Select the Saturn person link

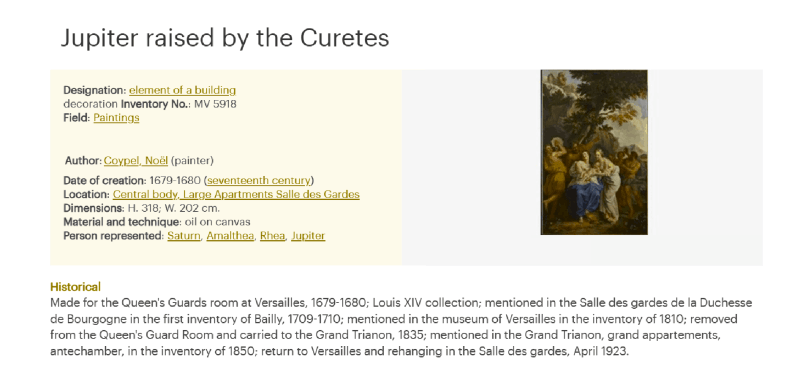[184, 236]
